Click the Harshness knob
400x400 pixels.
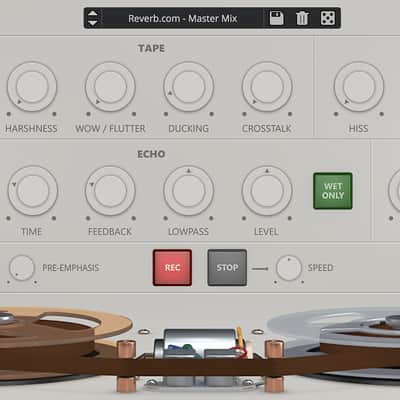coord(32,87)
